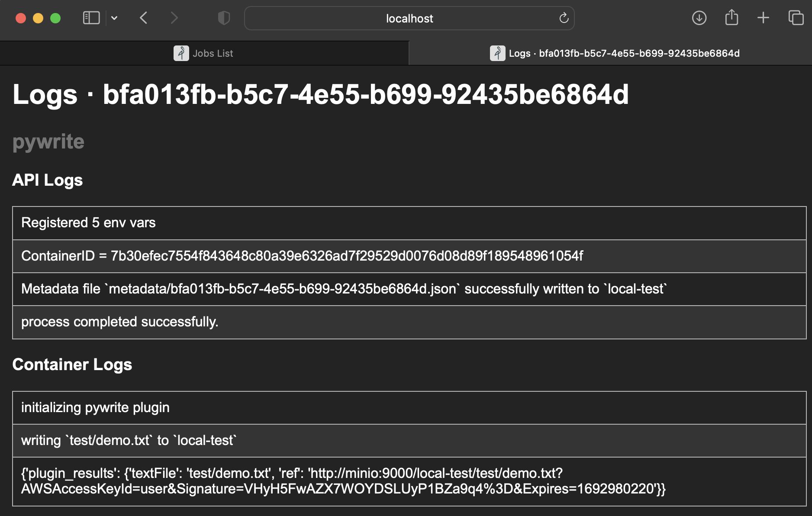The width and height of the screenshot is (812, 516).
Task: Open the Share menu
Action: (731, 17)
